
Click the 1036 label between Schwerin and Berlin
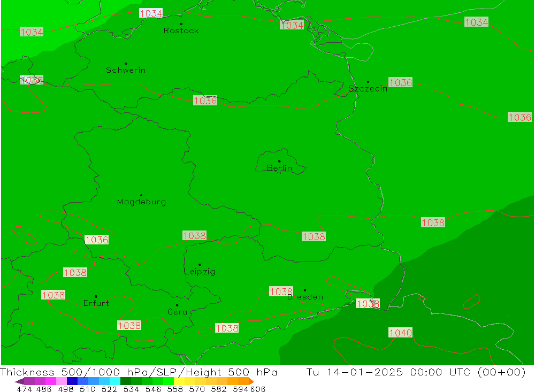[205, 101]
